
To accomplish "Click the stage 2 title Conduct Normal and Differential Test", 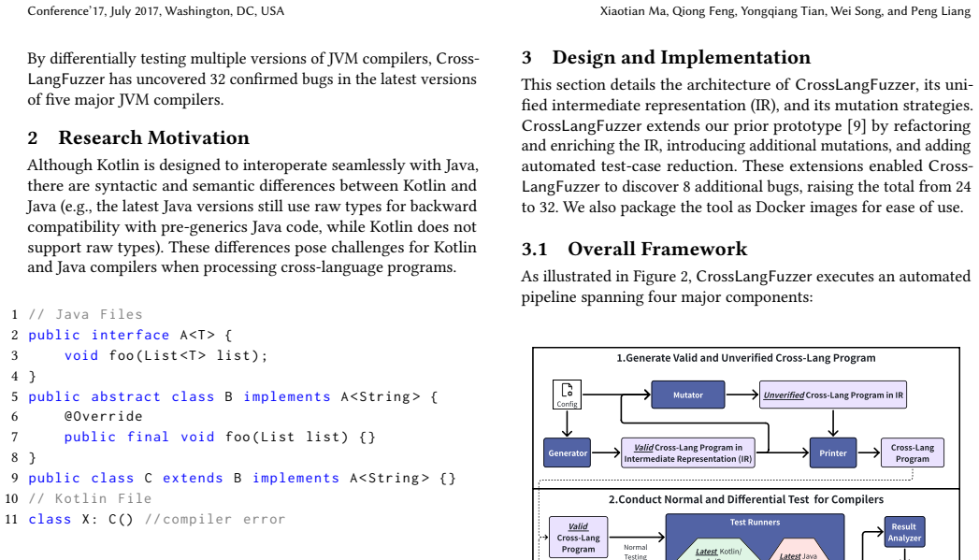I will (x=746, y=499).
